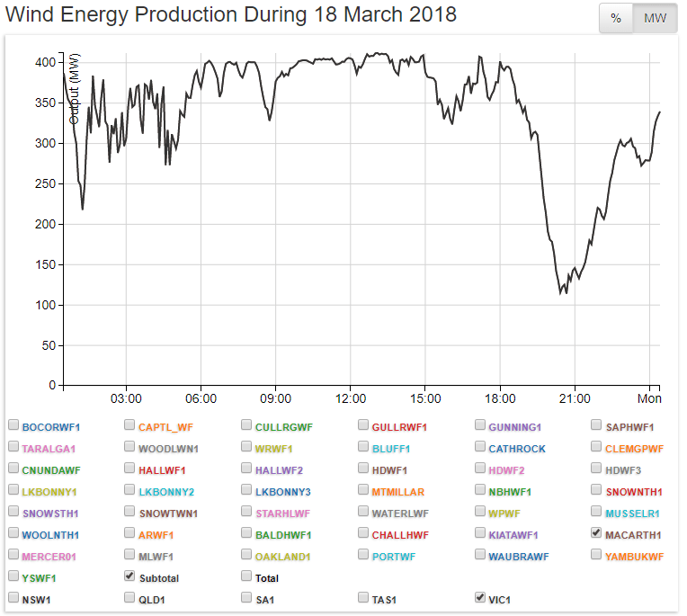Image resolution: width=687 pixels, height=616 pixels.
Task: Uncheck the VIC1 region checkbox
Action: (x=481, y=597)
